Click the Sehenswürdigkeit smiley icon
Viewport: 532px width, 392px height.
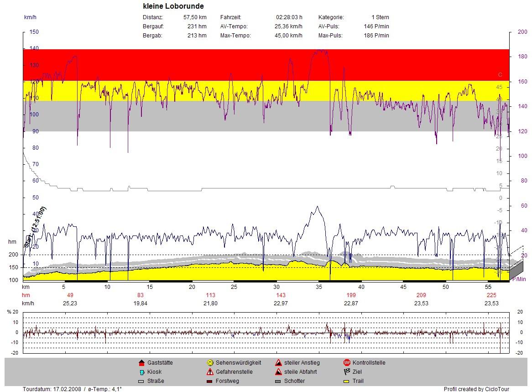point(210,363)
